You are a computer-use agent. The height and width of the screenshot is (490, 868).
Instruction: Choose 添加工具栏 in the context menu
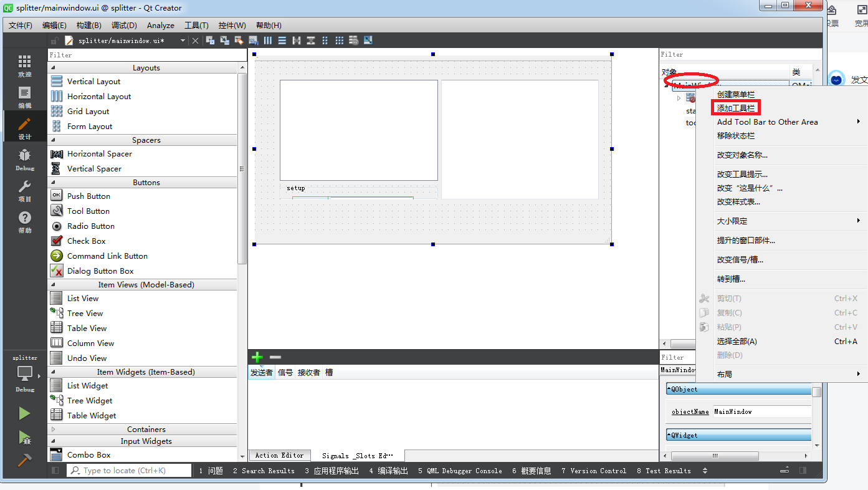pos(736,108)
